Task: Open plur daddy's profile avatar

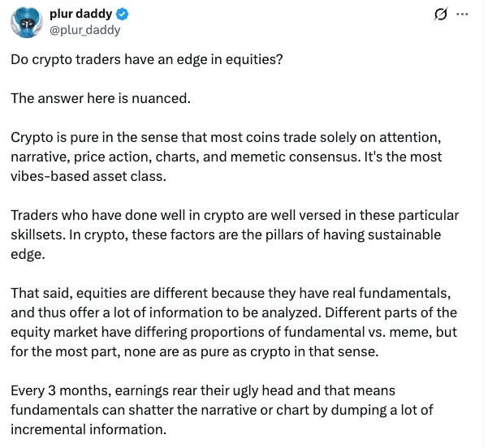Action: click(28, 22)
